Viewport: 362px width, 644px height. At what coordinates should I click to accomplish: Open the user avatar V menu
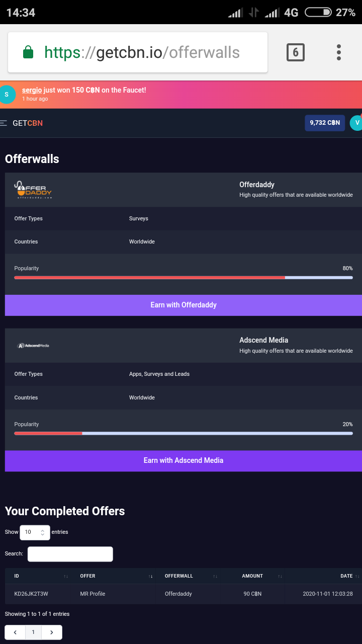(356, 123)
